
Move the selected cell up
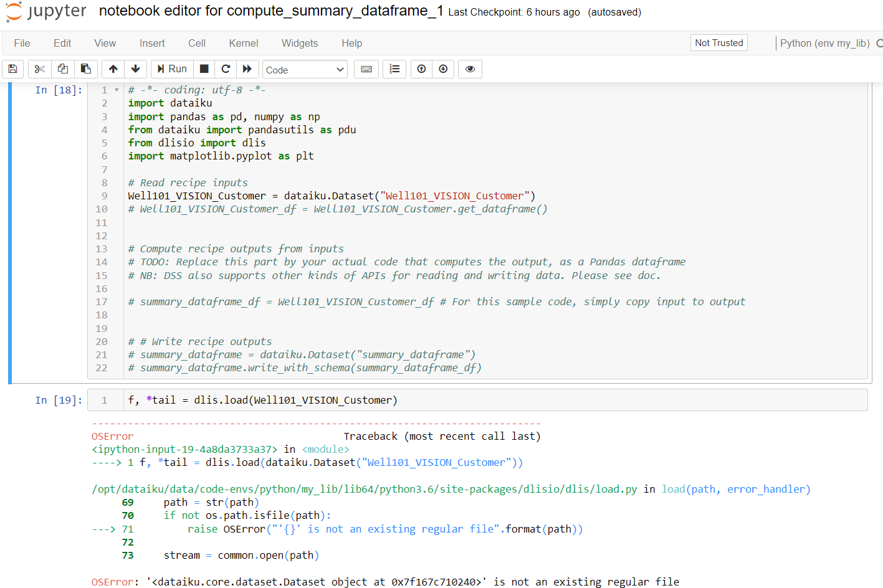point(113,69)
